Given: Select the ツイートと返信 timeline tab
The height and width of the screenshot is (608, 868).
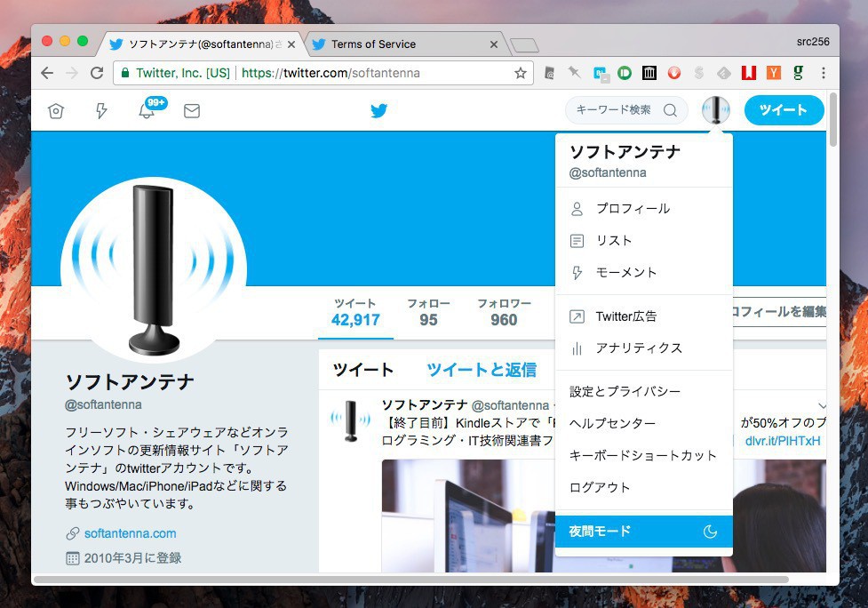Looking at the screenshot, I should (482, 370).
